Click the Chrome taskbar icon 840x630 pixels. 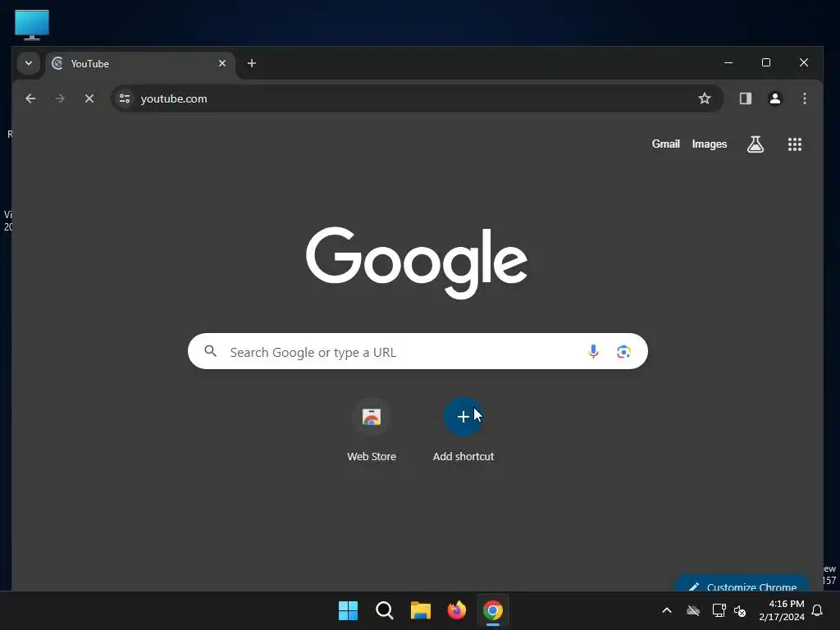click(x=493, y=610)
